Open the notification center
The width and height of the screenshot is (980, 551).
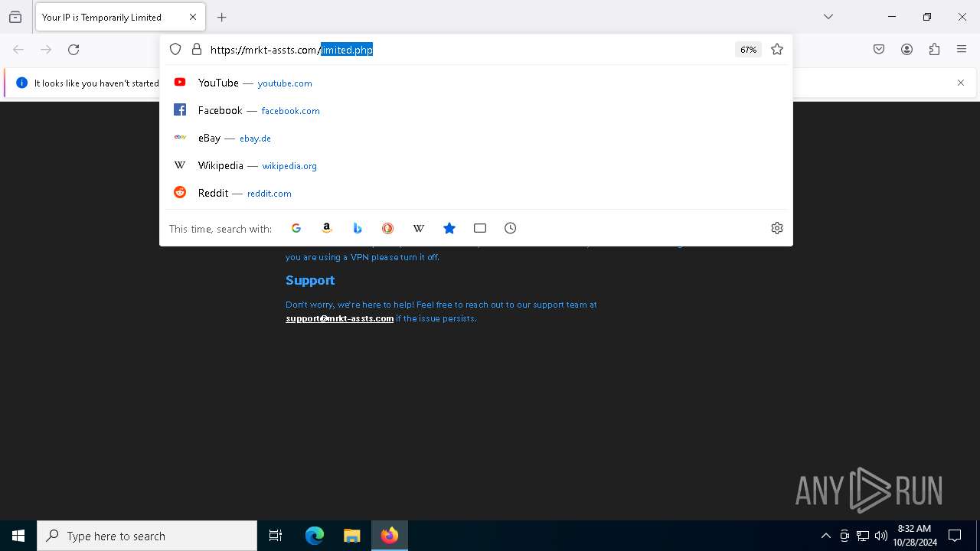pos(955,536)
